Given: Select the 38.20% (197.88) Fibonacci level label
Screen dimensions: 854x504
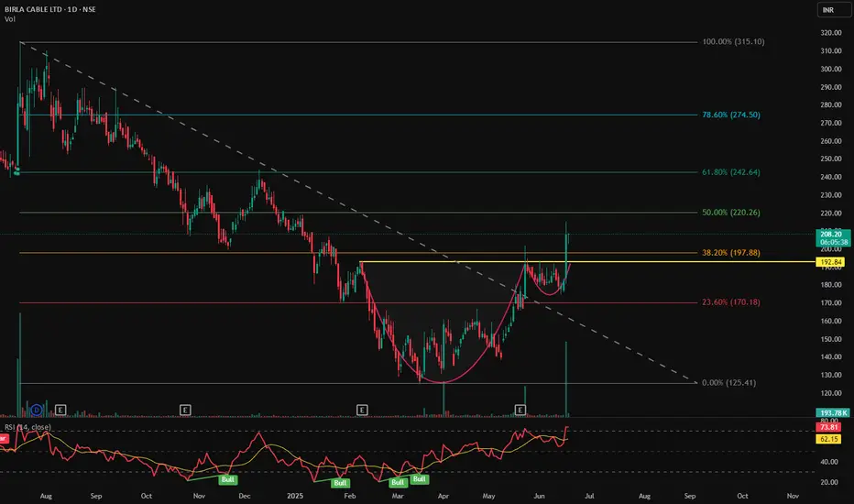Looking at the screenshot, I should 731,252.
